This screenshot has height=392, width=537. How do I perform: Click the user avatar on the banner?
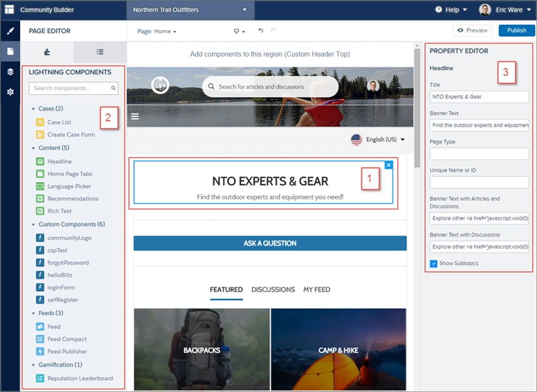(x=373, y=86)
